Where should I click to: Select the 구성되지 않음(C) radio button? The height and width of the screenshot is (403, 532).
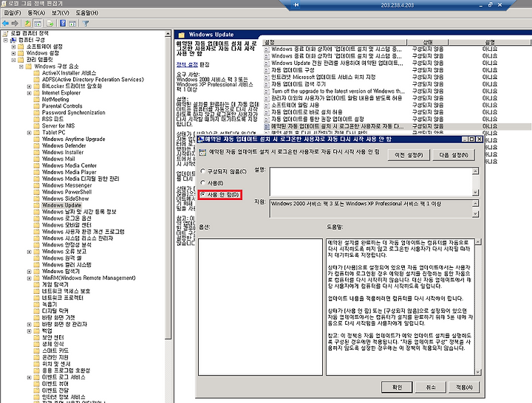click(203, 171)
